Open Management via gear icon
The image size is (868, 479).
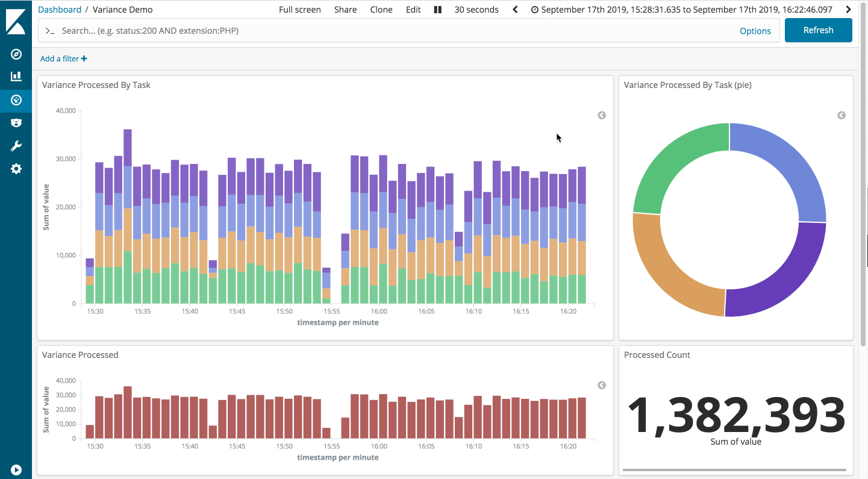coord(16,169)
